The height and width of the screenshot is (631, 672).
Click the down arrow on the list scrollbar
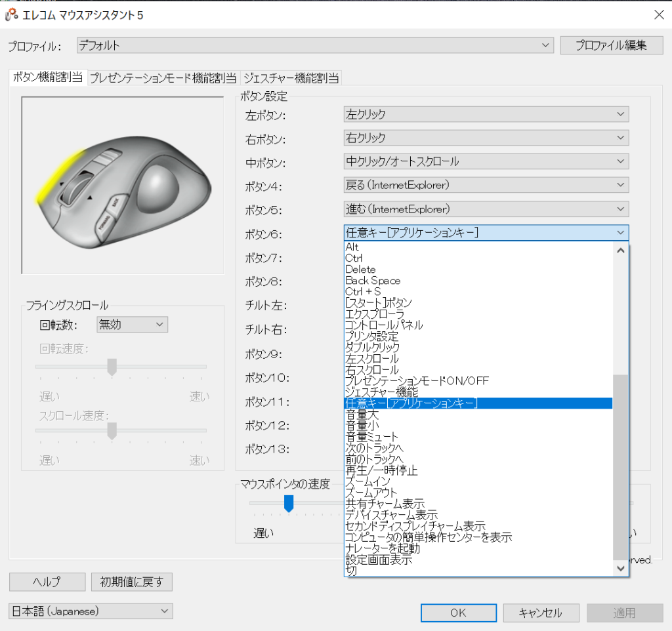(x=620, y=569)
